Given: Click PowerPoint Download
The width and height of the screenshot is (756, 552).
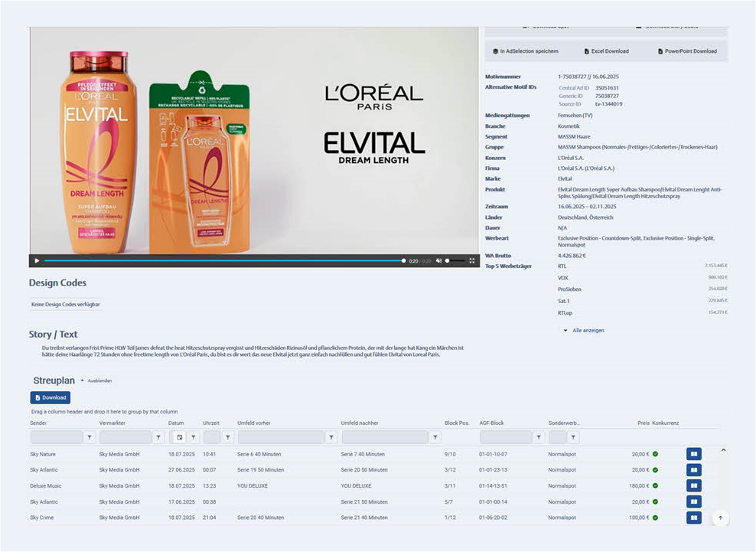Looking at the screenshot, I should [x=686, y=51].
